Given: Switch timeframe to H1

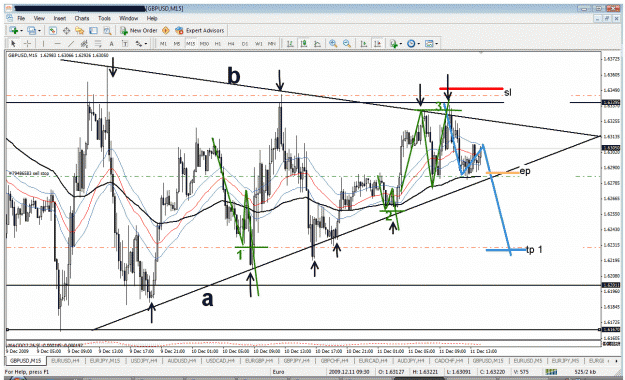Looking at the screenshot, I should click(x=218, y=44).
